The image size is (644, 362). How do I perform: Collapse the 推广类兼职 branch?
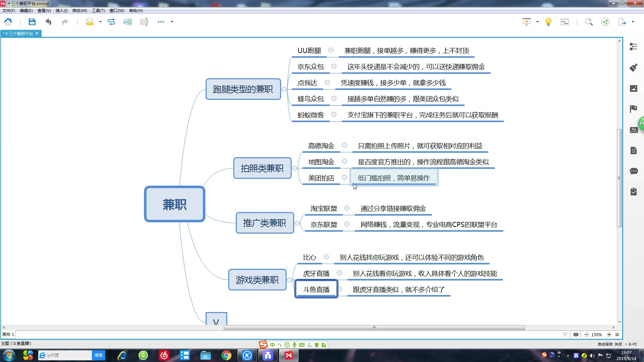(297, 223)
